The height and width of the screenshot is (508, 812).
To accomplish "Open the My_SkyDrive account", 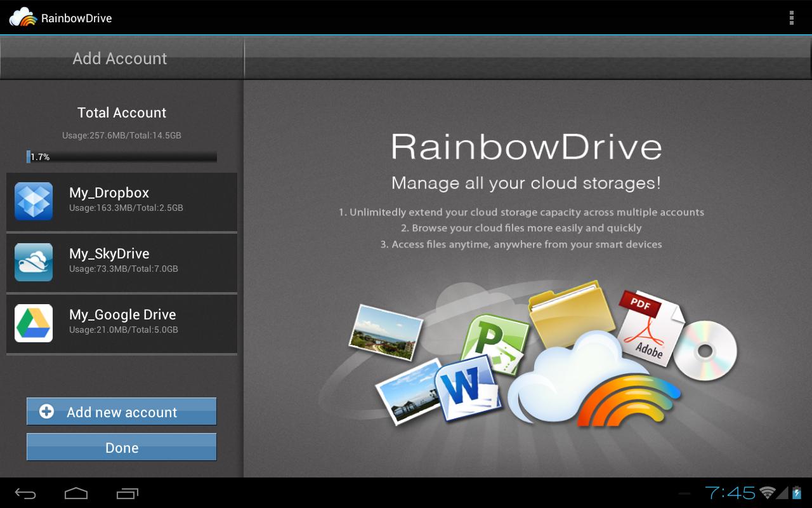I will tap(122, 262).
